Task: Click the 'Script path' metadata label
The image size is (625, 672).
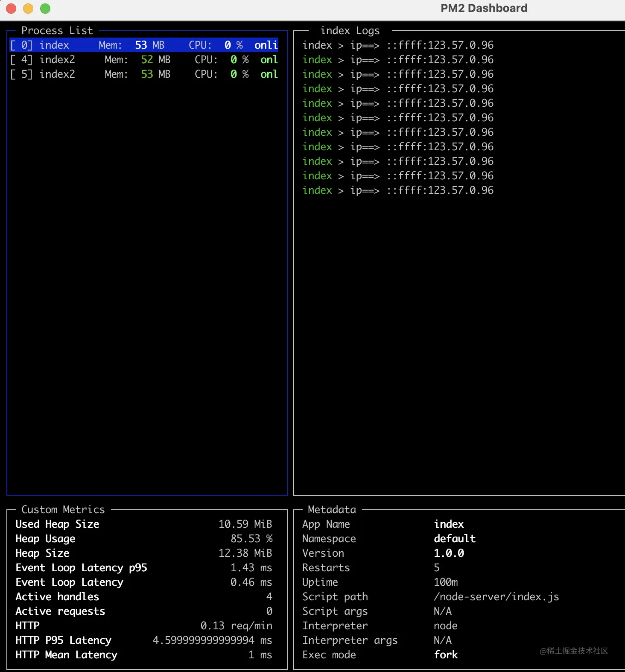Action: [x=335, y=597]
